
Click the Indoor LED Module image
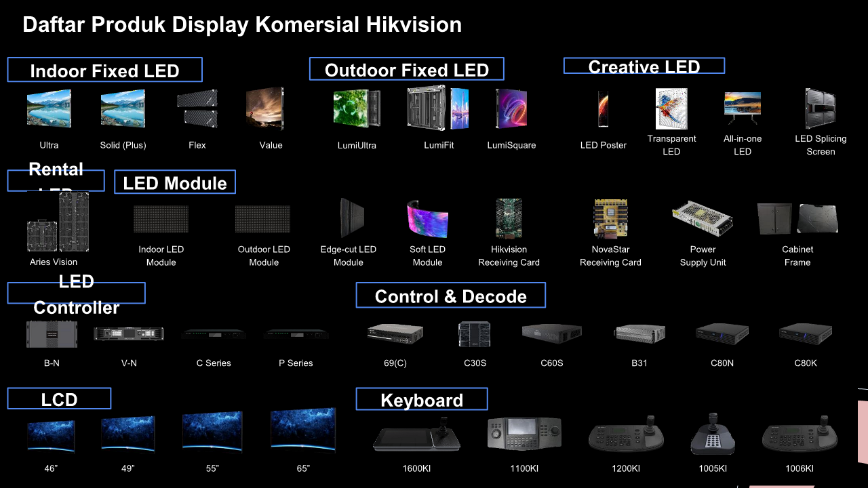tap(161, 219)
